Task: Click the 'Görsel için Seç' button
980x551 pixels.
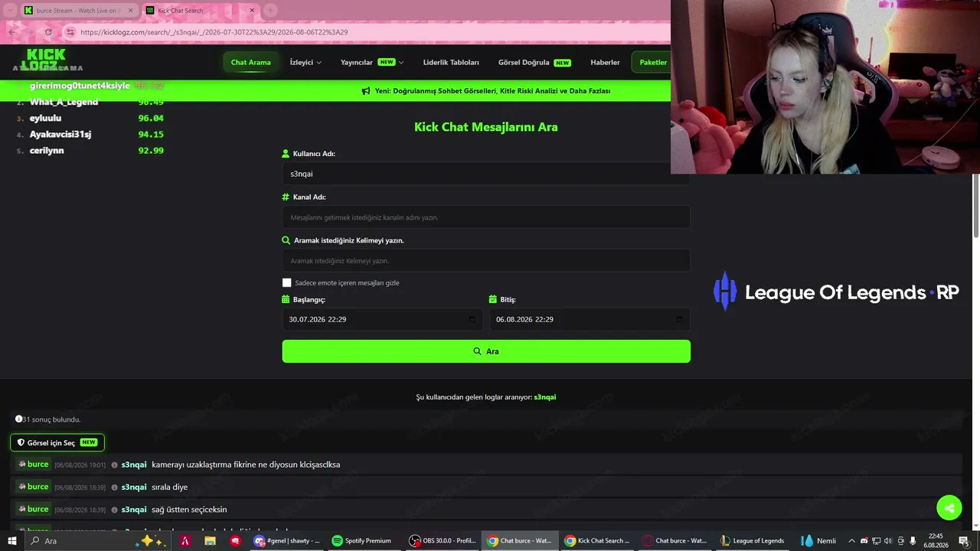Action: pos(57,443)
